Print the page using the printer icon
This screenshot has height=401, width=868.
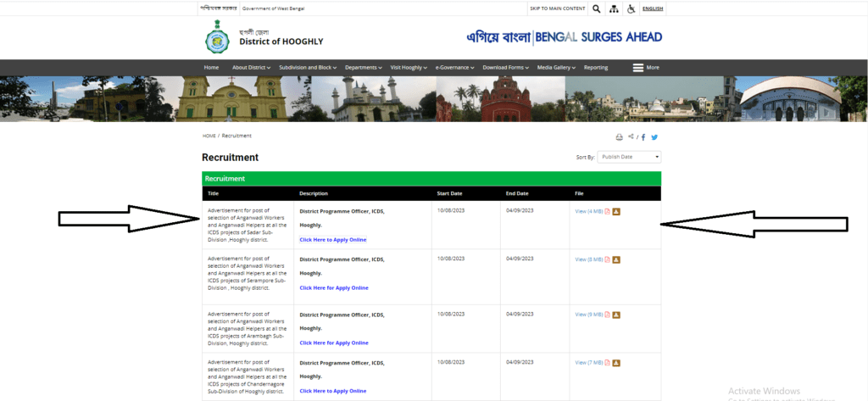620,137
